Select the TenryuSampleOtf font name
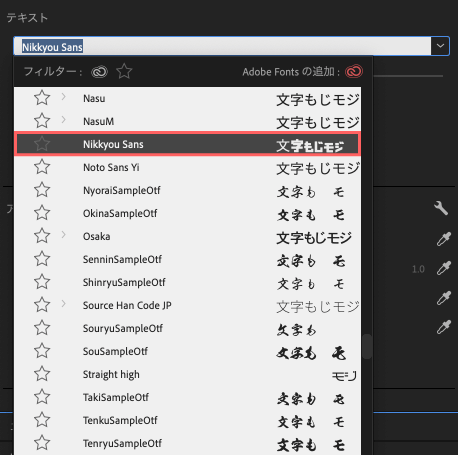The image size is (458, 455). point(122,443)
